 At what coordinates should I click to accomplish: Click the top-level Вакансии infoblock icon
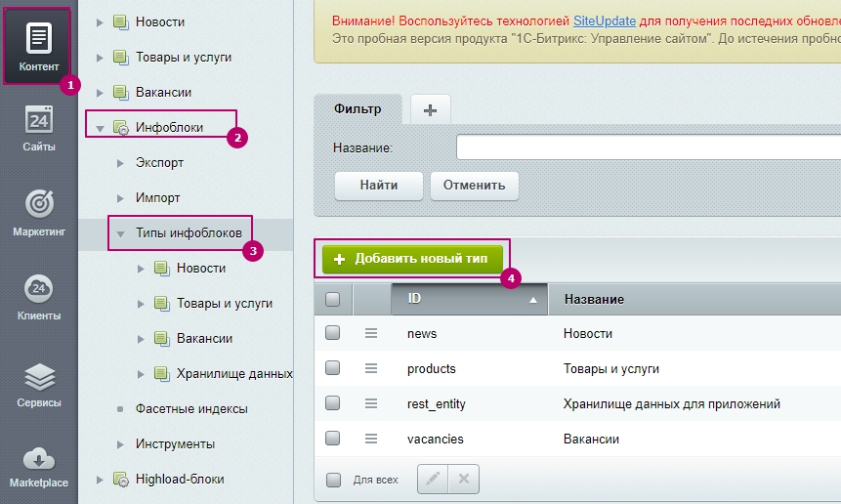pyautogui.click(x=121, y=92)
